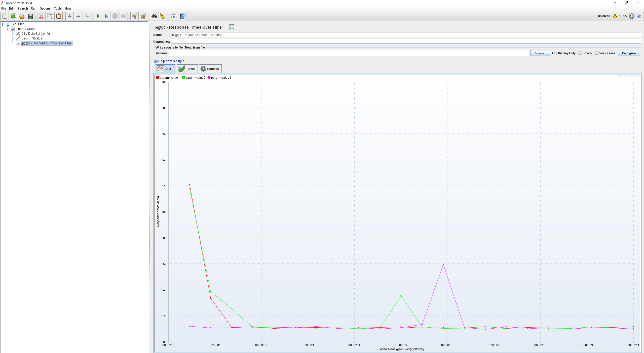Enable the Successes only checkbox
The width and height of the screenshot is (644, 353).
[x=597, y=53]
